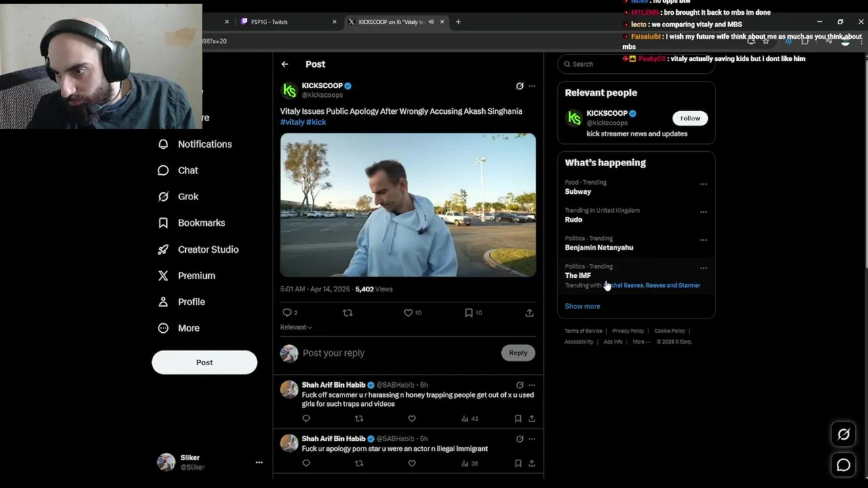Open the Subway trending topic
This screenshot has height=488, width=868.
(578, 192)
